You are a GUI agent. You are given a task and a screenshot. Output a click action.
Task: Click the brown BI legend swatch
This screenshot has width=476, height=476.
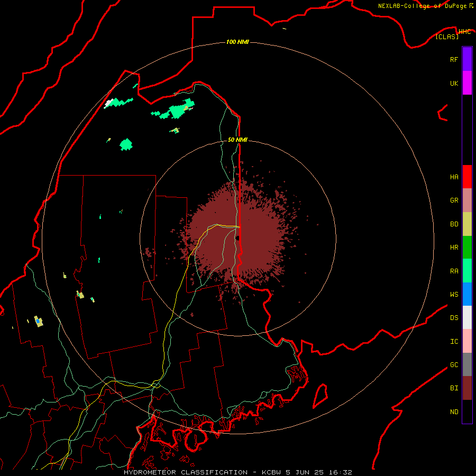(467, 388)
